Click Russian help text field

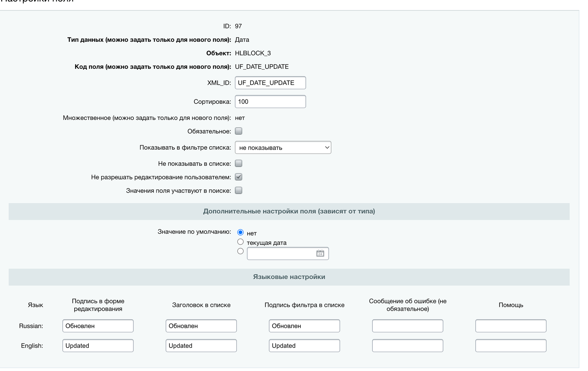tap(511, 326)
